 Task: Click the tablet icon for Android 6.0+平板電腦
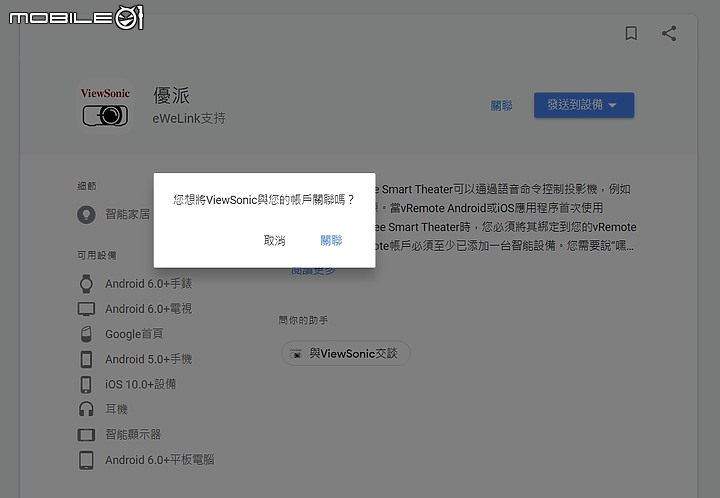86,460
